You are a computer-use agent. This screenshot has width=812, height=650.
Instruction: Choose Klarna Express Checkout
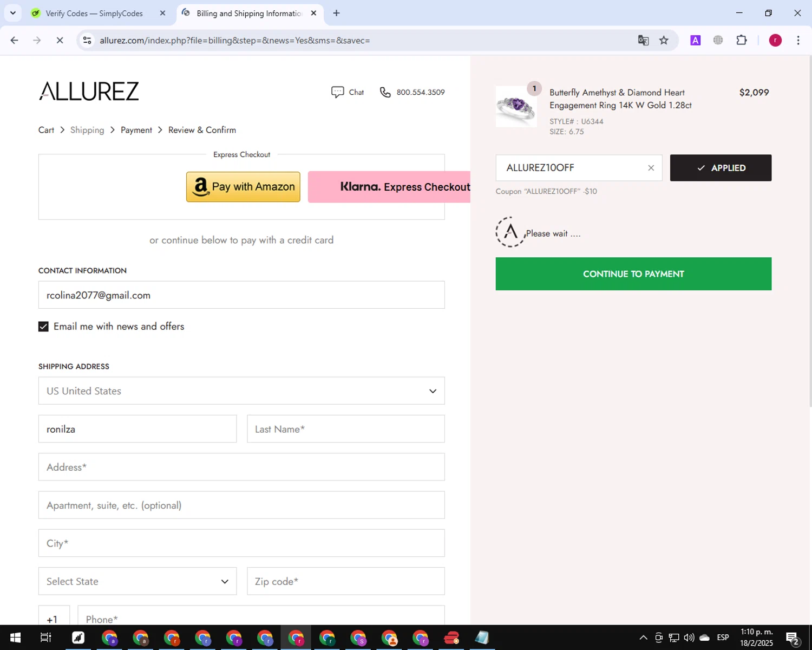pyautogui.click(x=389, y=187)
